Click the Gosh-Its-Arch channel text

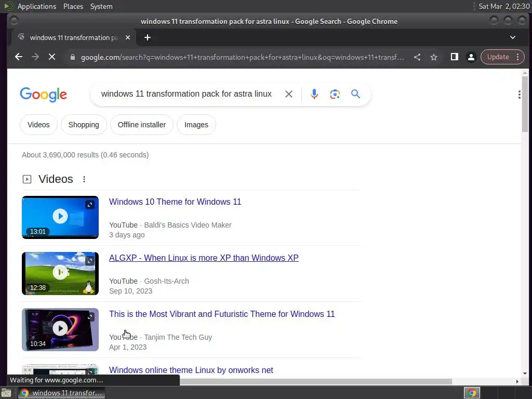tap(167, 281)
